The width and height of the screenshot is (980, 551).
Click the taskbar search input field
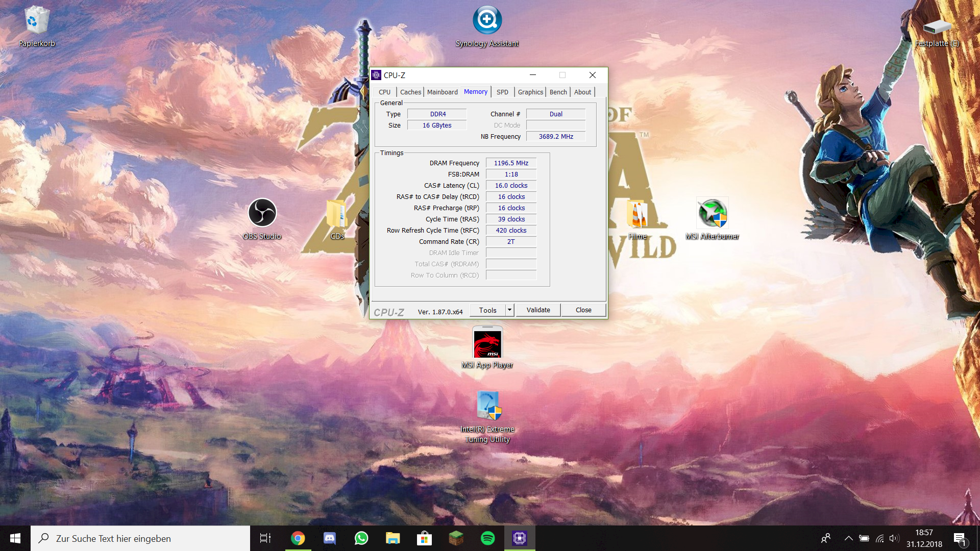pyautogui.click(x=140, y=538)
